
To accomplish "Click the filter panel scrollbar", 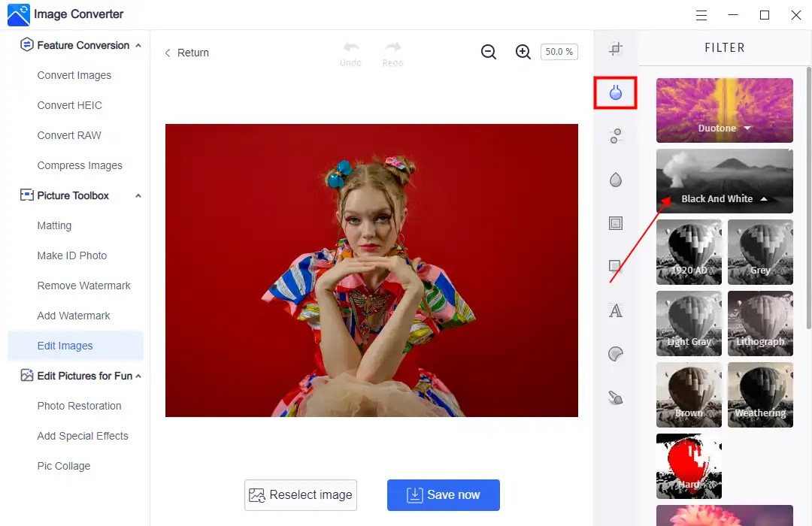I will click(809, 198).
